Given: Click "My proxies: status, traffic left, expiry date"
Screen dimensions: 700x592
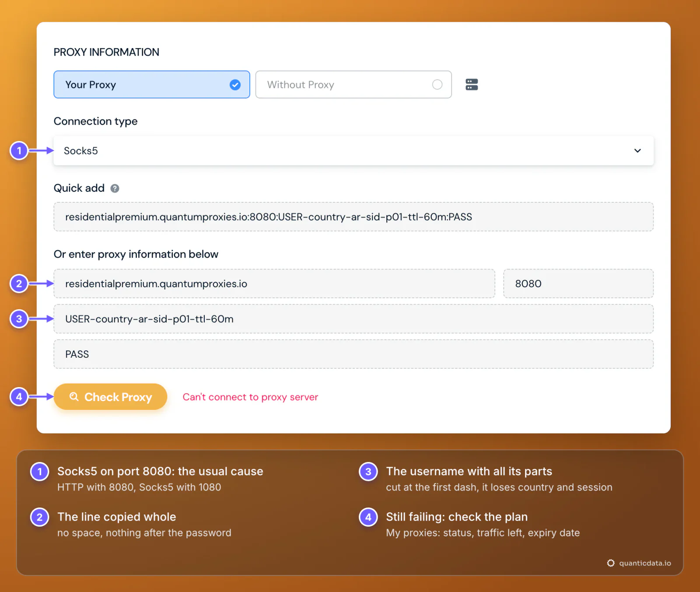Looking at the screenshot, I should pyautogui.click(x=483, y=533).
